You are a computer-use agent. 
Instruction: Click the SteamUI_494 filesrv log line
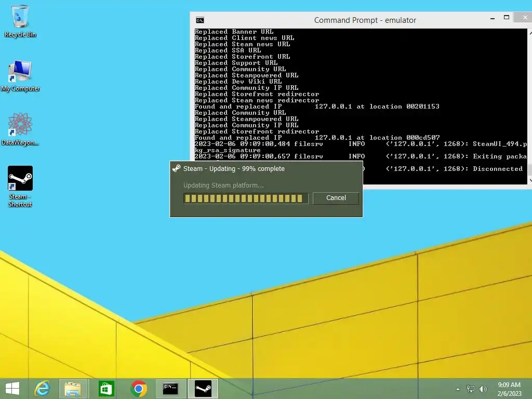coord(361,143)
